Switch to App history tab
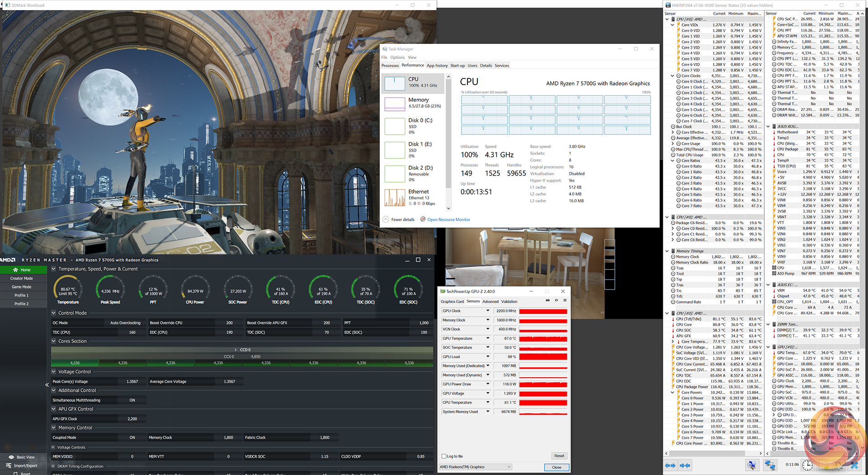 437,66
